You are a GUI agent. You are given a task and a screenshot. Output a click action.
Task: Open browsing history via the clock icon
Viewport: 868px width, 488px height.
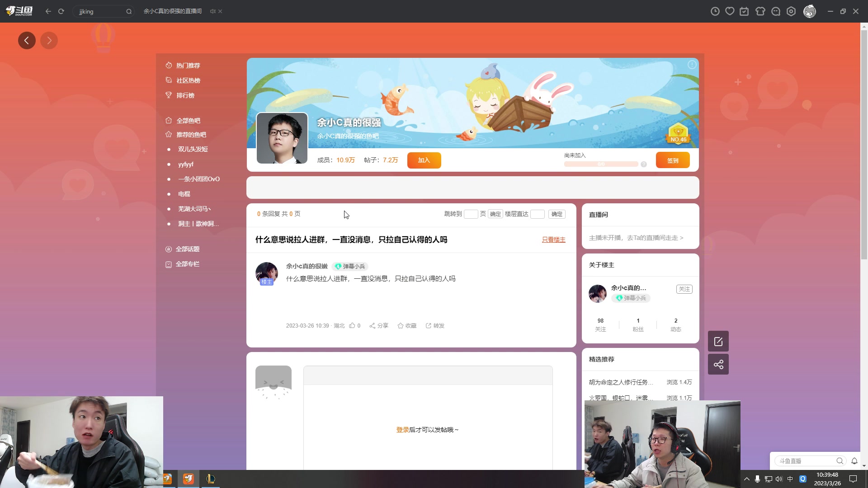coord(716,11)
